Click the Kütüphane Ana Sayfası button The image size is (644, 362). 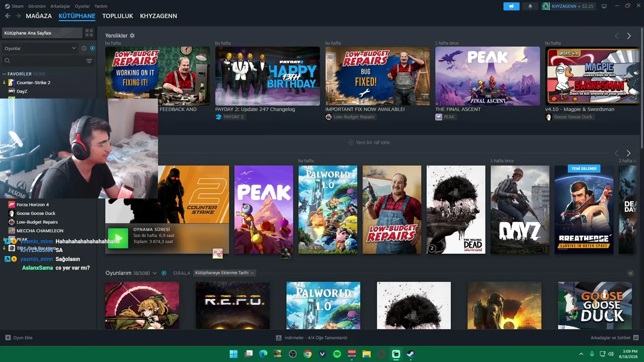click(x=42, y=33)
